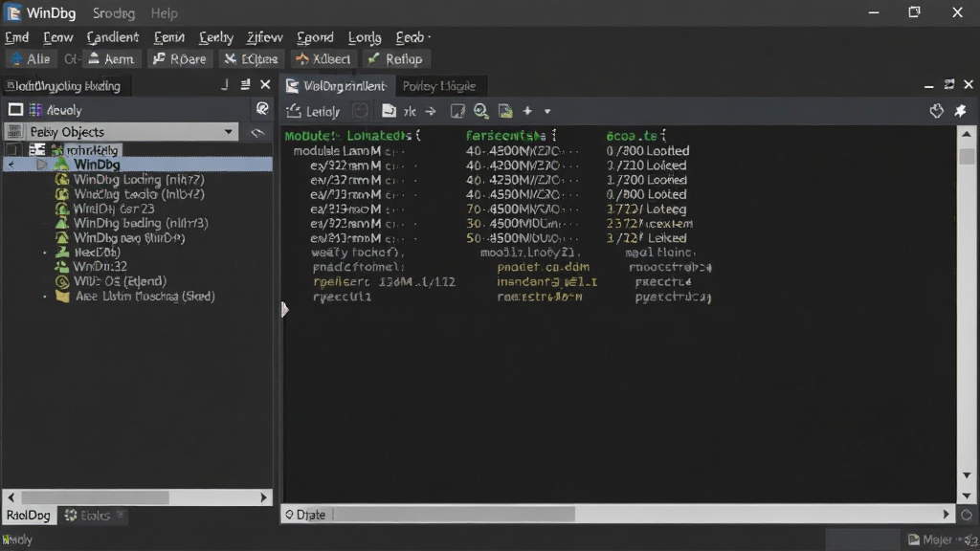Open the Zifevv menu
The image size is (980, 551).
(264, 37)
